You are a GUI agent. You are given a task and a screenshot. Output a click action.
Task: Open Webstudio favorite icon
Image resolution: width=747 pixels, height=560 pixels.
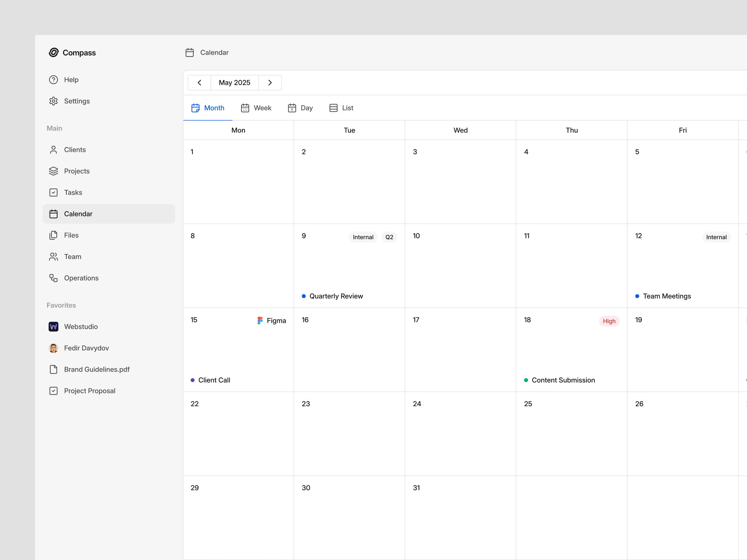(x=53, y=327)
